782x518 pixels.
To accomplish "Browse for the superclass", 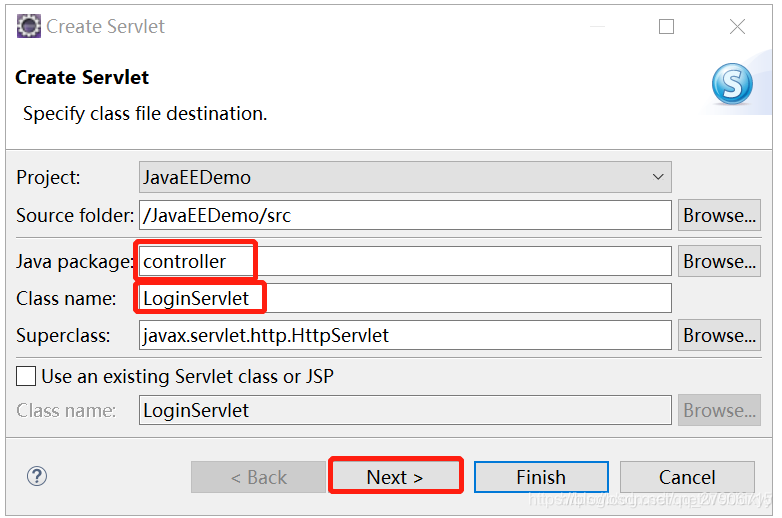I will [x=719, y=335].
